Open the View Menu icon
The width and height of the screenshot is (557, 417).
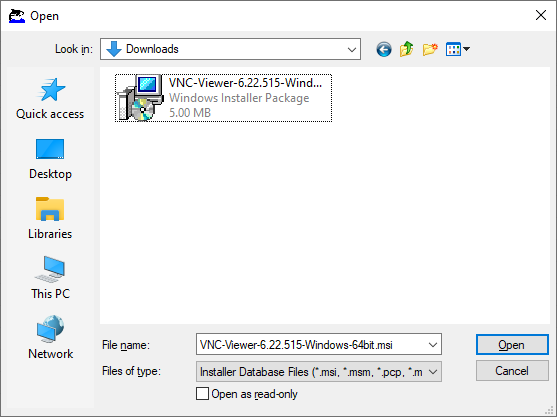click(x=453, y=49)
